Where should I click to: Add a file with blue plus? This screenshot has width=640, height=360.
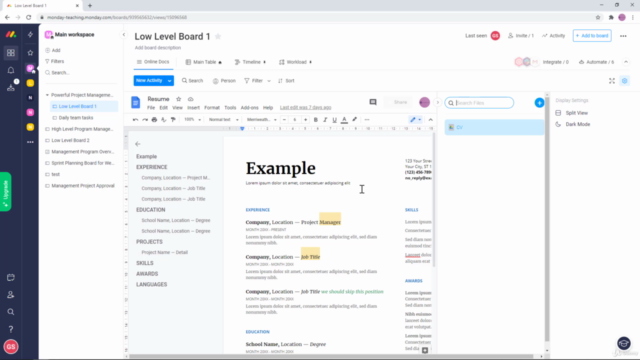[539, 103]
